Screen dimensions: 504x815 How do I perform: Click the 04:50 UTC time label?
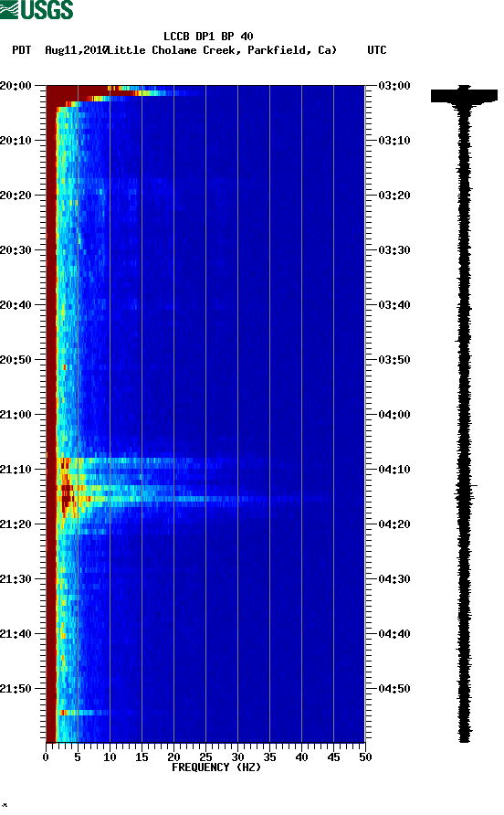click(394, 689)
